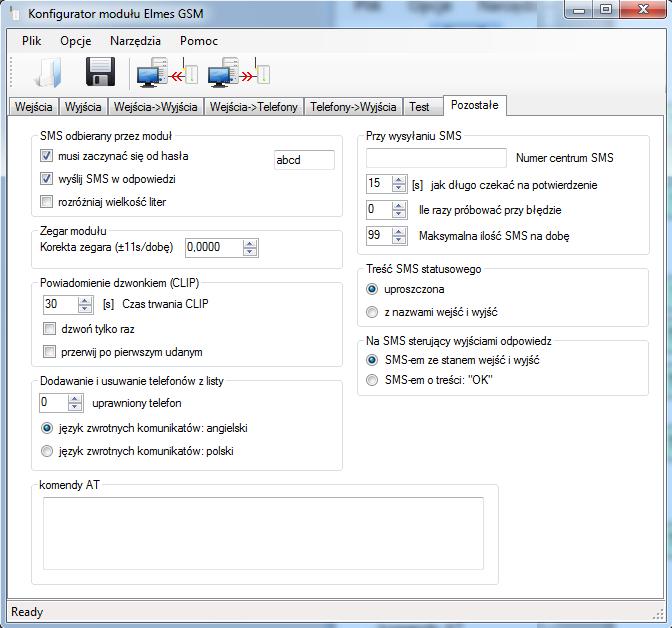Open the Wejścia->Wyjścia tab
The image size is (672, 628).
tap(156, 107)
